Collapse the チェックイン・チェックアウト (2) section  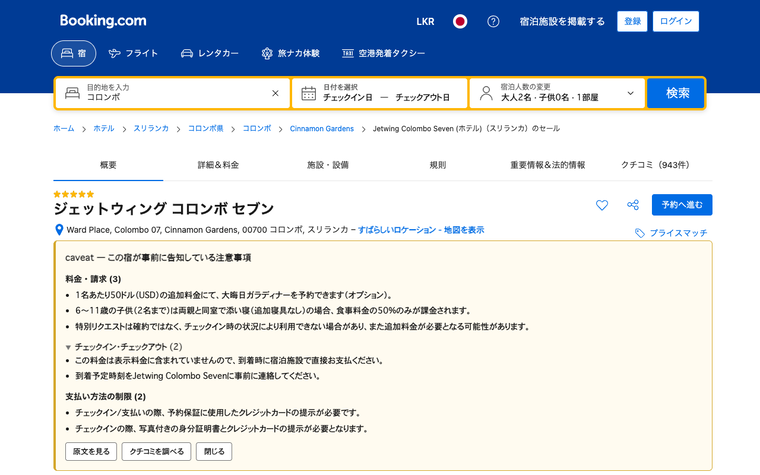[x=124, y=347]
